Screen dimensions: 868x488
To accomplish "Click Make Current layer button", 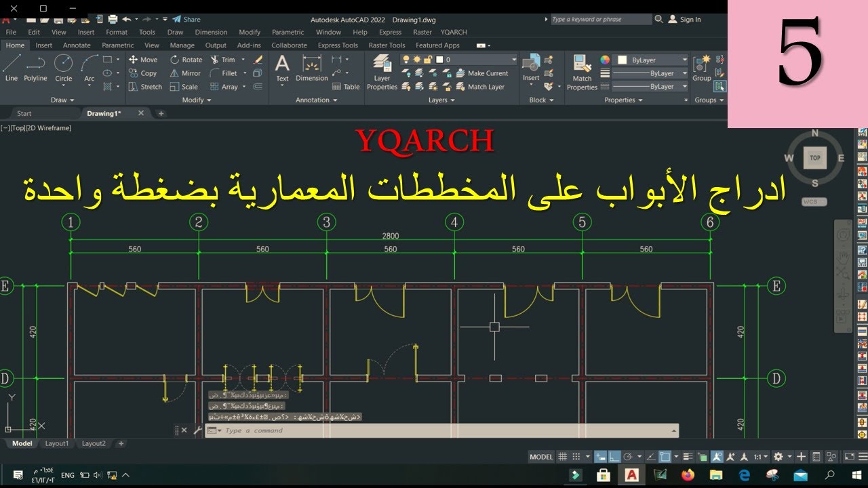I will point(481,73).
